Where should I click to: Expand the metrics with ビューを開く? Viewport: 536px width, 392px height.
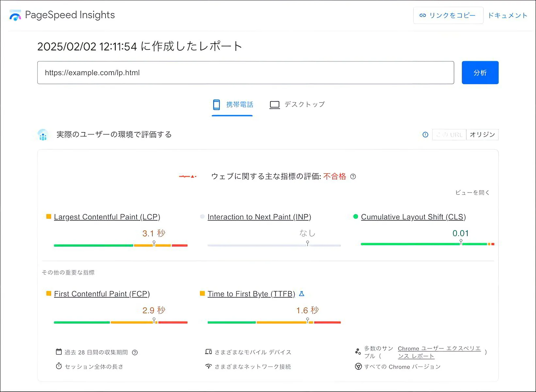[x=472, y=193]
